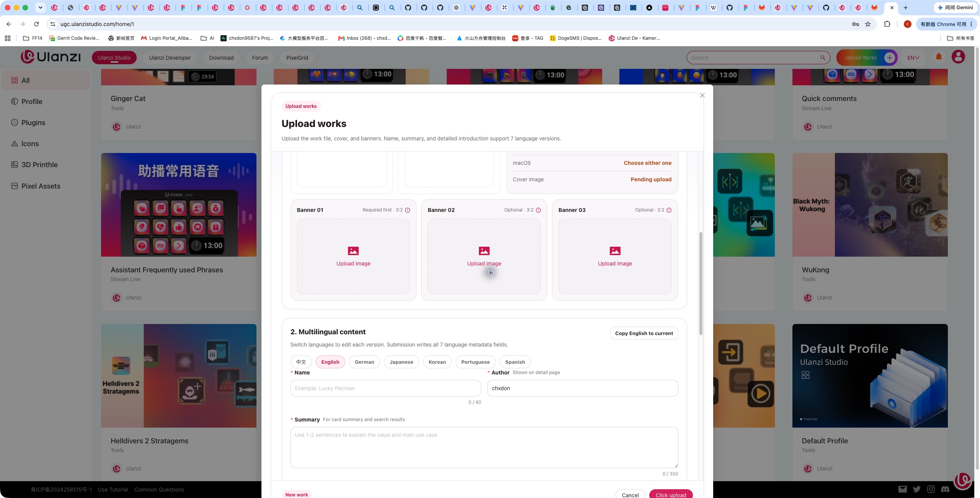
Task: Open the Forum nav item
Action: click(260, 58)
